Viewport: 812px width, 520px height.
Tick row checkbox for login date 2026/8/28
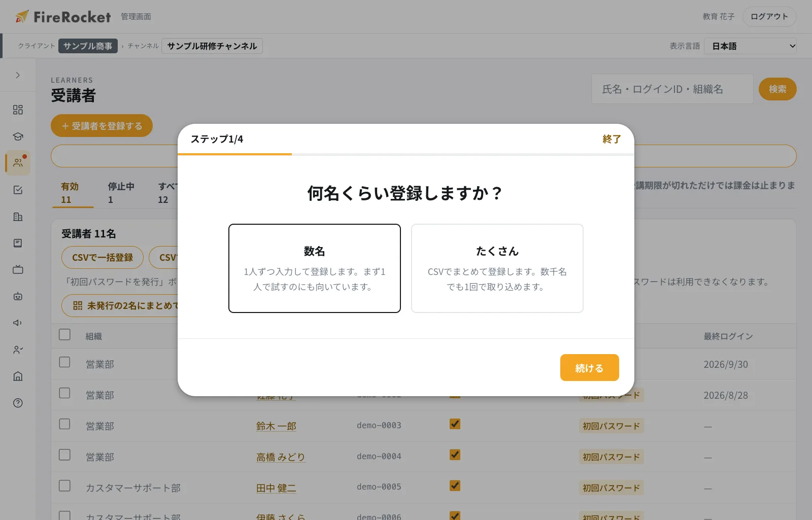click(64, 393)
